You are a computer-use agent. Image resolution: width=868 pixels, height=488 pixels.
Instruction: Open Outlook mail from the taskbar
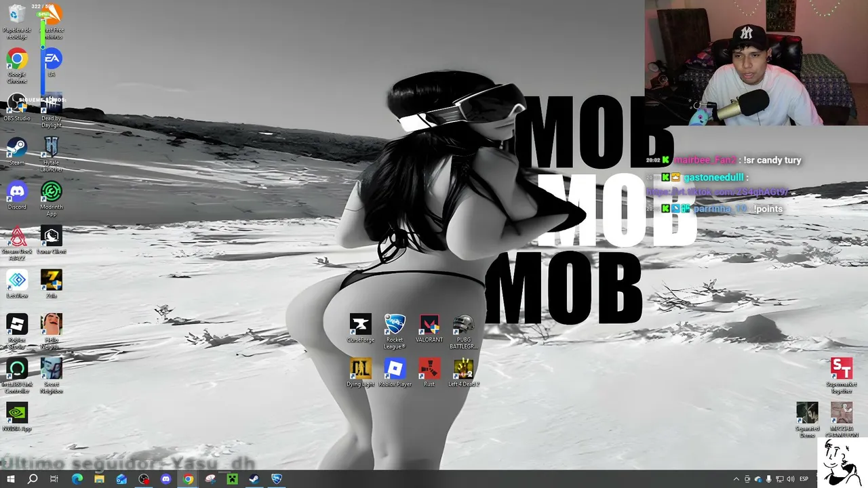[x=121, y=479]
